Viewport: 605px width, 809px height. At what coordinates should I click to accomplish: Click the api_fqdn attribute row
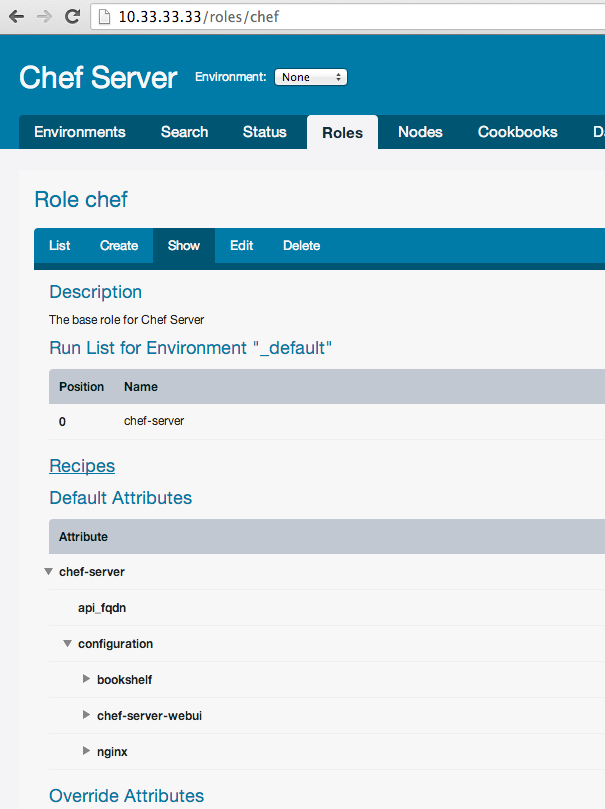[327, 608]
